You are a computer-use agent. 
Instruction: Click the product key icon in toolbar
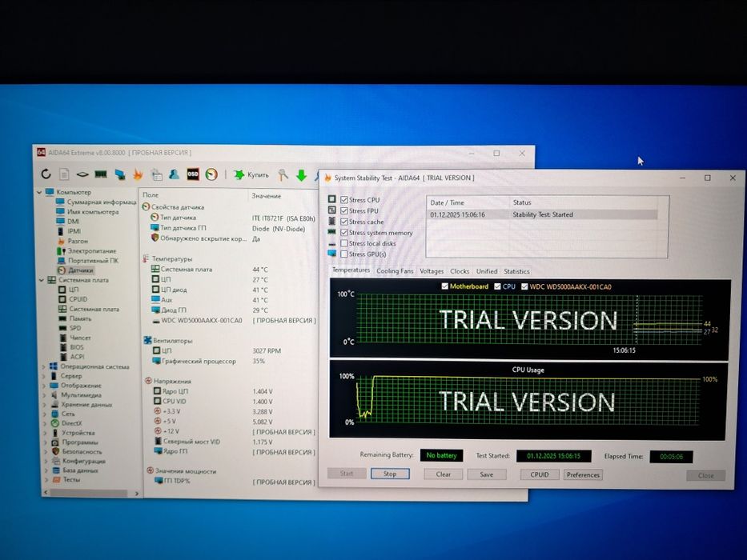(283, 175)
